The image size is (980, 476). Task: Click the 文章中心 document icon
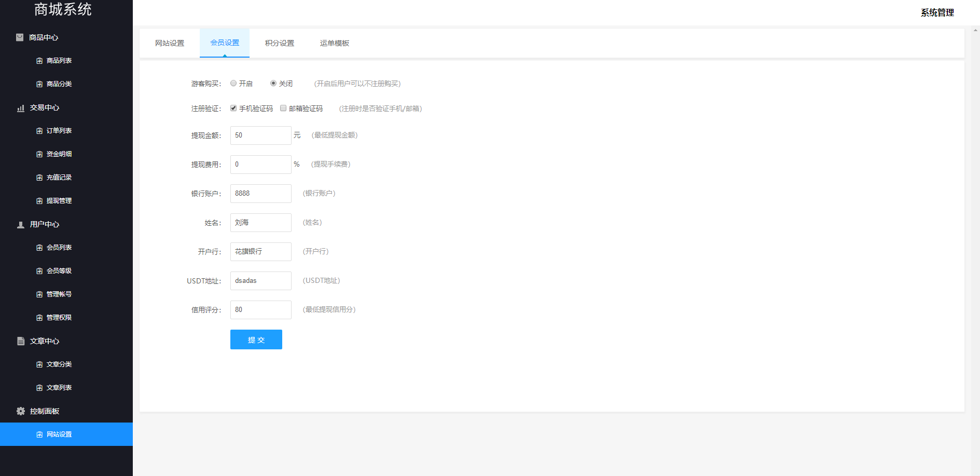pyautogui.click(x=21, y=341)
